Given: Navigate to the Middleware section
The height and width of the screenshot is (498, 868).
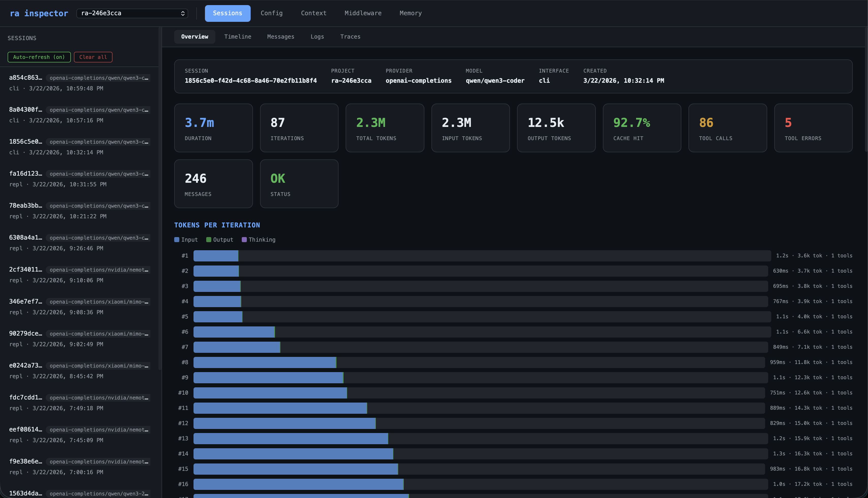Looking at the screenshot, I should [363, 13].
